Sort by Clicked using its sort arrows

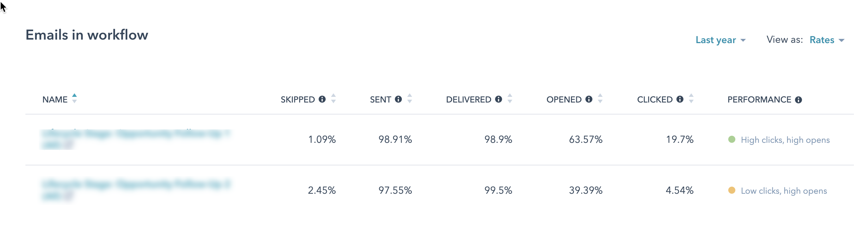click(x=691, y=99)
